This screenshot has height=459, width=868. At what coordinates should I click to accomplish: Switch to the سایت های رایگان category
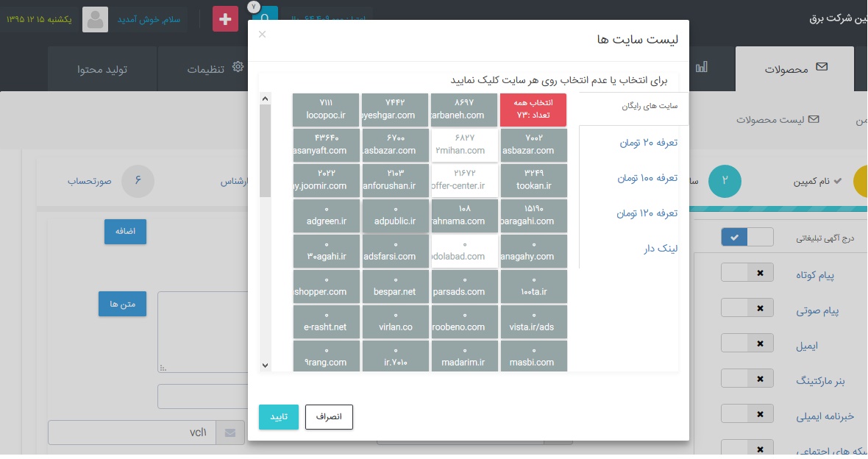650,106
